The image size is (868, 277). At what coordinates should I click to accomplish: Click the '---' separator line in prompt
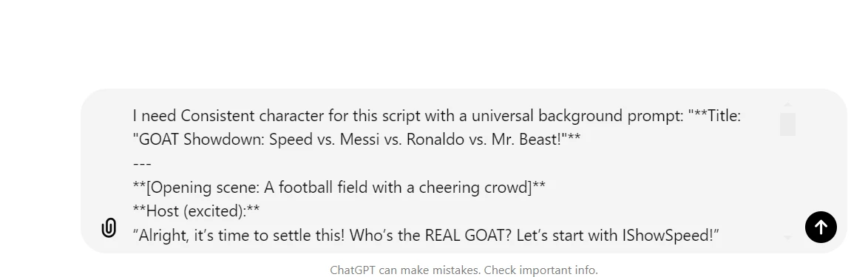pos(142,164)
